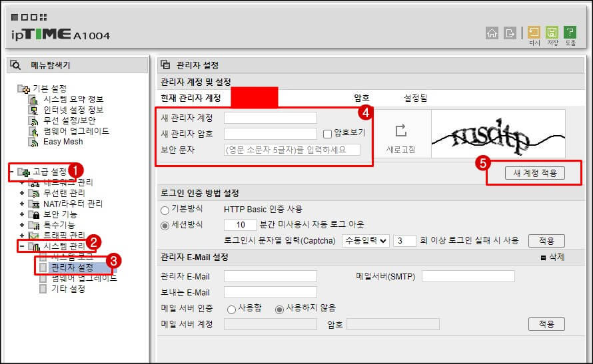The width and height of the screenshot is (593, 364).
Task: Click the Easy Mesh icon
Action: click(x=34, y=142)
